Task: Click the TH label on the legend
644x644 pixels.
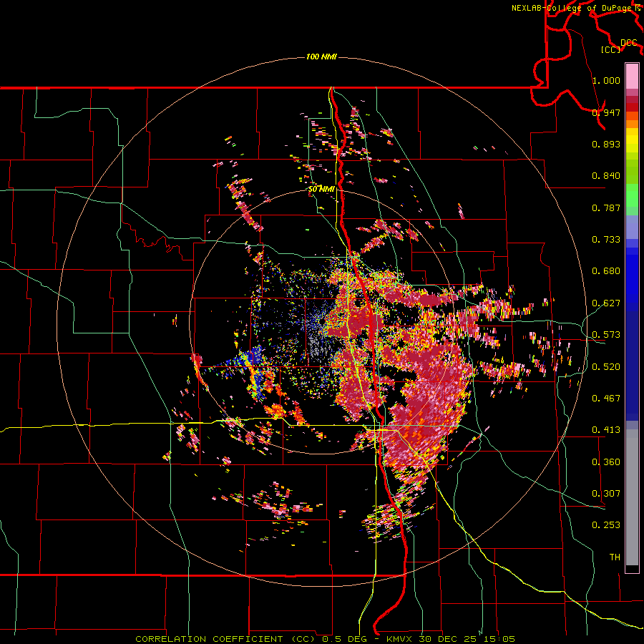Action: pyautogui.click(x=615, y=557)
